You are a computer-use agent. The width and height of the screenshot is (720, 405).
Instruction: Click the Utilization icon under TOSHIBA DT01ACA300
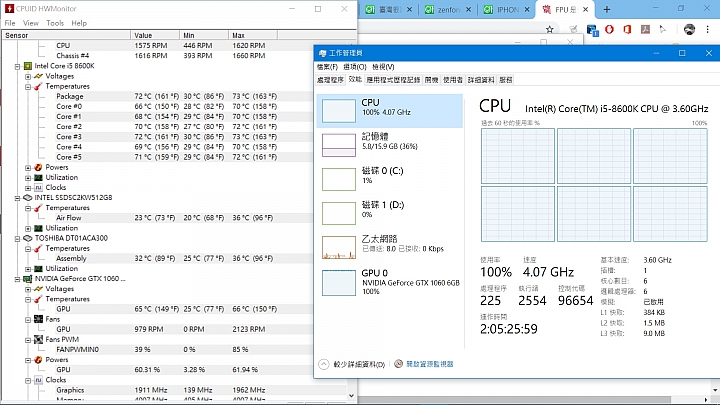coord(39,269)
